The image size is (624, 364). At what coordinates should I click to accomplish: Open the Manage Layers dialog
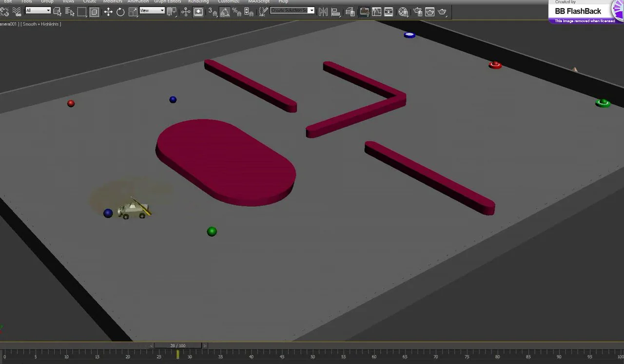pyautogui.click(x=350, y=12)
